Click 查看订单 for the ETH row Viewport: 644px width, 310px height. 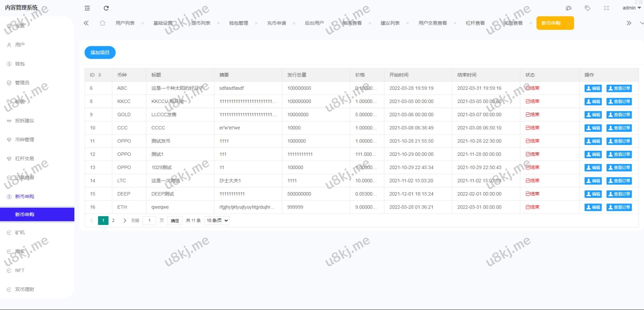click(x=619, y=207)
